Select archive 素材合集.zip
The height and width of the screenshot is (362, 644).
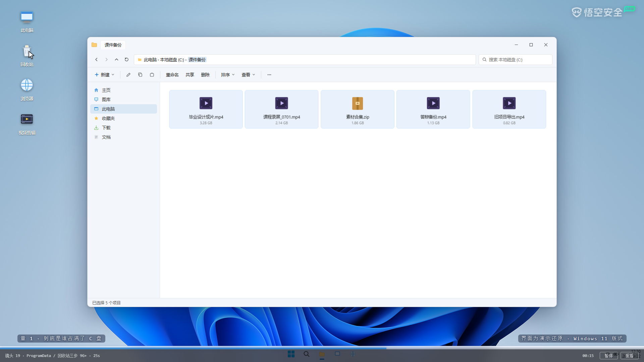click(358, 109)
